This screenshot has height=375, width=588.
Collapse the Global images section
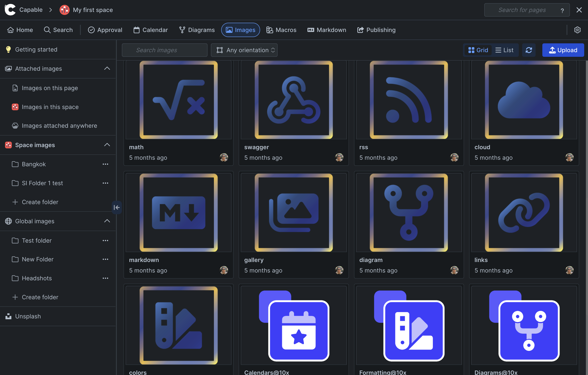point(107,221)
